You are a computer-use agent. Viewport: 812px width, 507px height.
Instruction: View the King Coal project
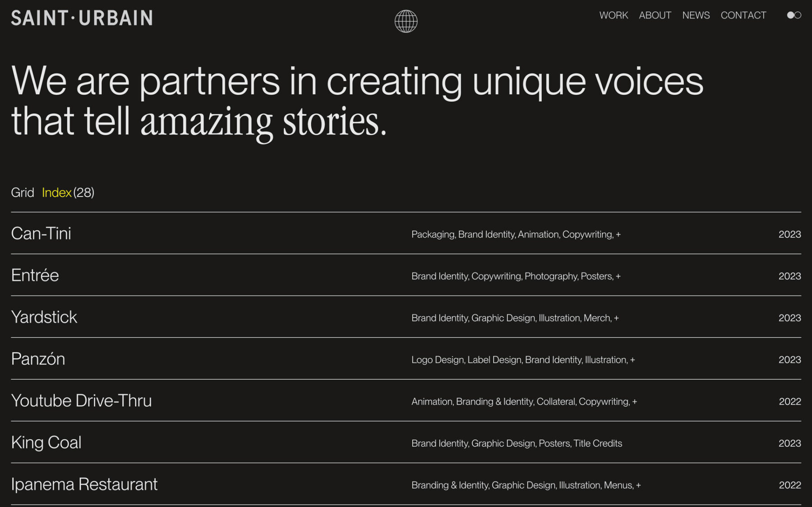pyautogui.click(x=46, y=442)
